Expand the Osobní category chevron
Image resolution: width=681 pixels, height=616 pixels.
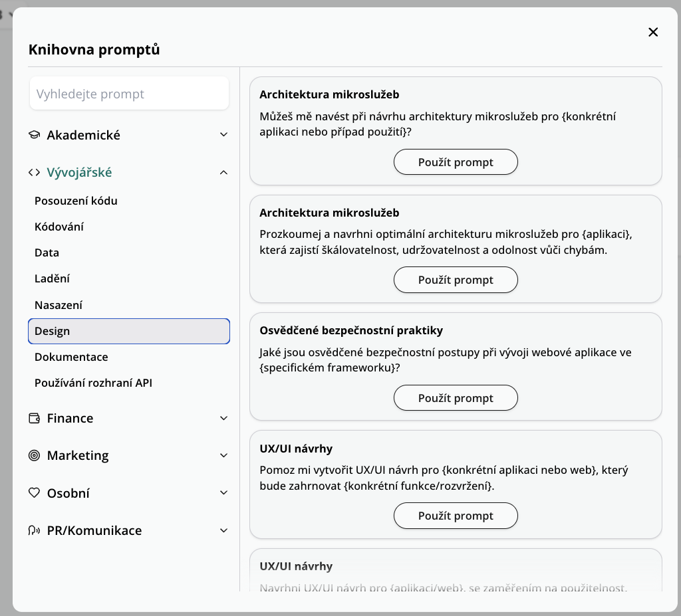pos(223,492)
